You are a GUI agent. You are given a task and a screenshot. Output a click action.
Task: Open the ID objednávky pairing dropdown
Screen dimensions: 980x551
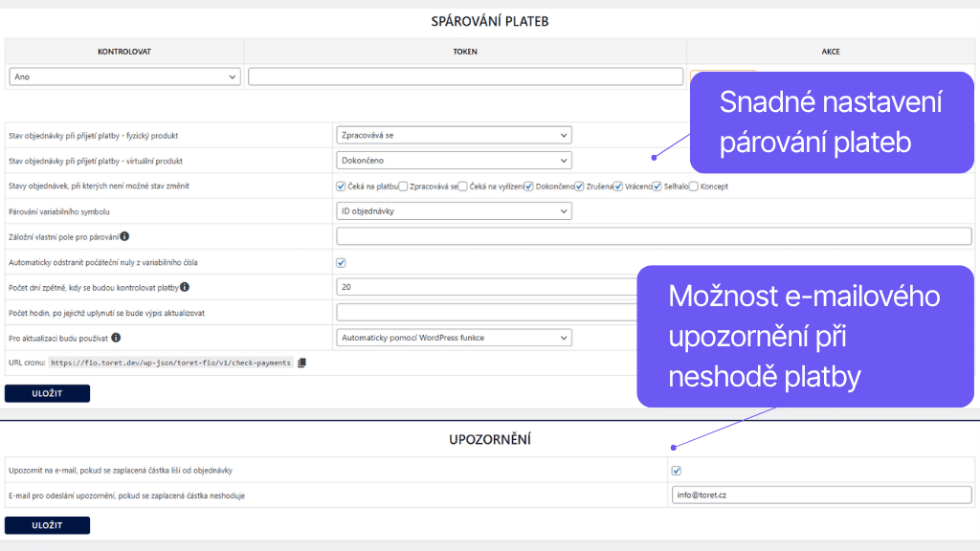tap(454, 211)
